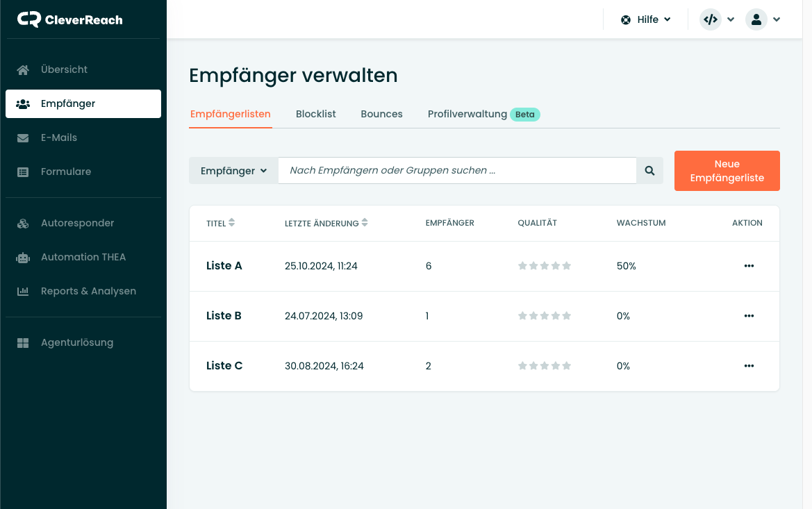Screen dimensions: 812x509
Task: Open Übersicht via the home icon
Action: click(x=23, y=69)
